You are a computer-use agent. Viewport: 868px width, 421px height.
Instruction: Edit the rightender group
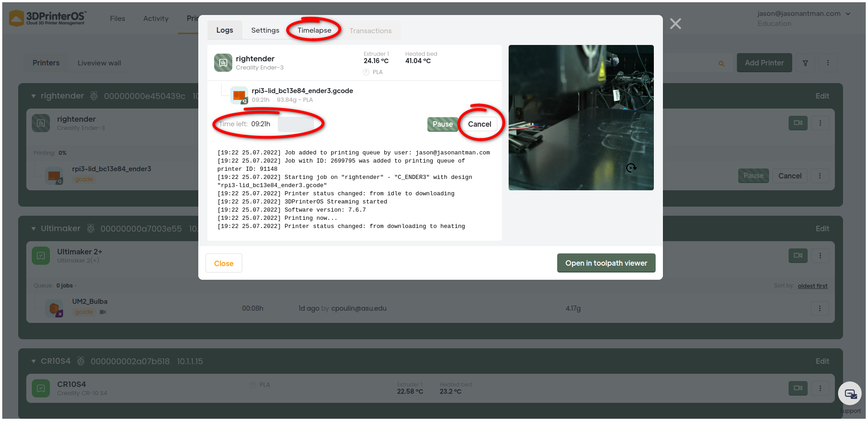coord(822,96)
